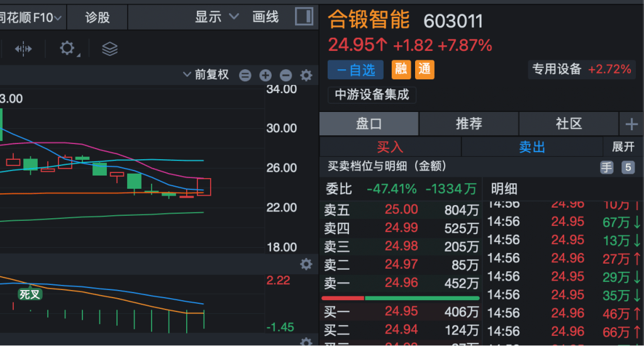Image resolution: width=644 pixels, height=346 pixels.
Task: Toggle the side panel layout icon next to 画线
Action: point(304,17)
